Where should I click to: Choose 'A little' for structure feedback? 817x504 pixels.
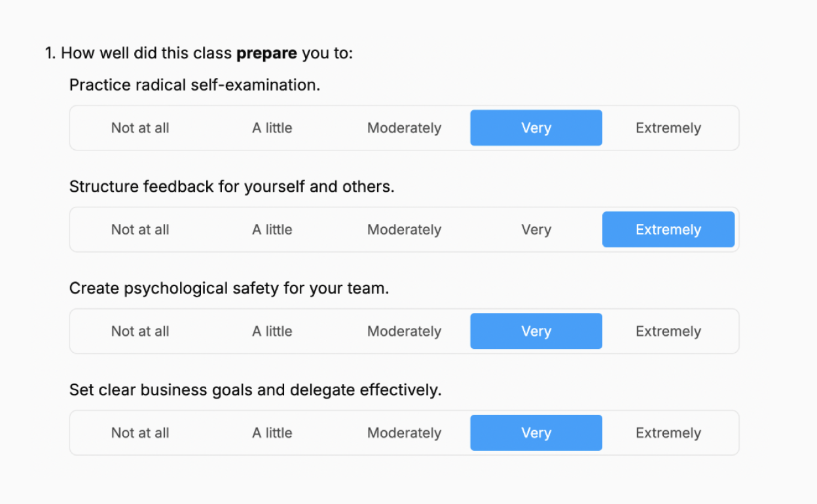click(x=272, y=230)
